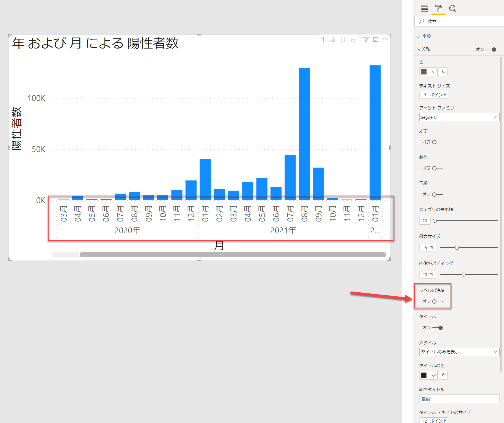Expand all down one hierarchy level
The width and height of the screenshot is (504, 423).
pos(353,40)
